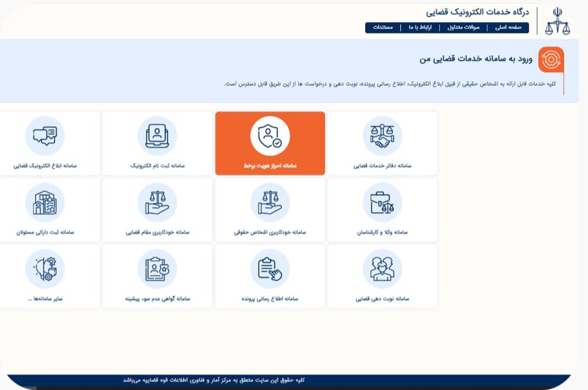Click the سامانه خودکاربری اشخاص حقوقی label
Viewport: 588px width, 390px height.
(x=270, y=232)
